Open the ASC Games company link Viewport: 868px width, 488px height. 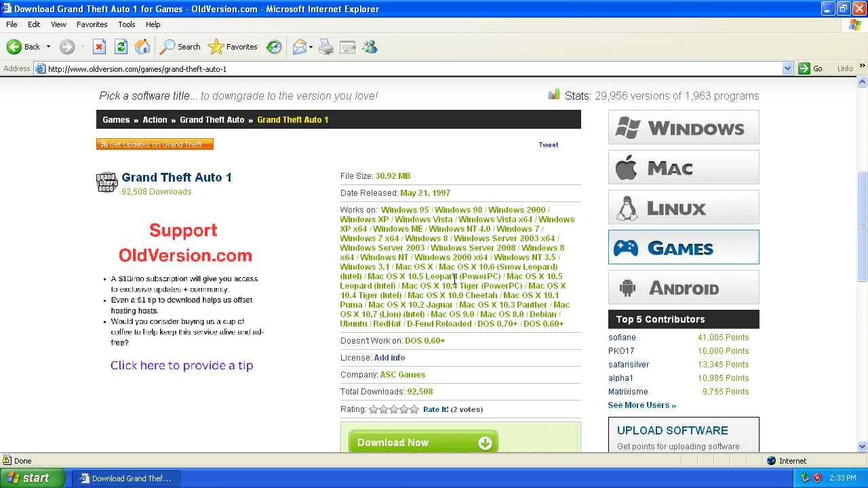(403, 375)
